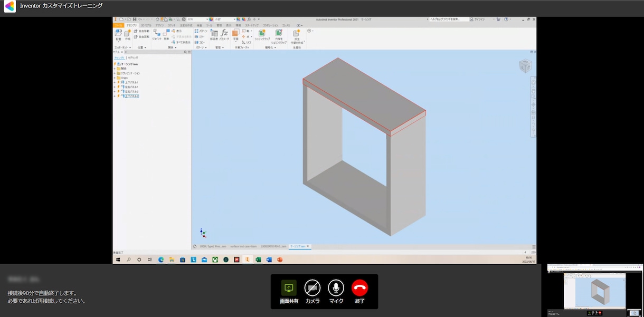This screenshot has width=644, height=317.
Task: Click the Home icon in quick access toolbar
Action: click(x=157, y=19)
